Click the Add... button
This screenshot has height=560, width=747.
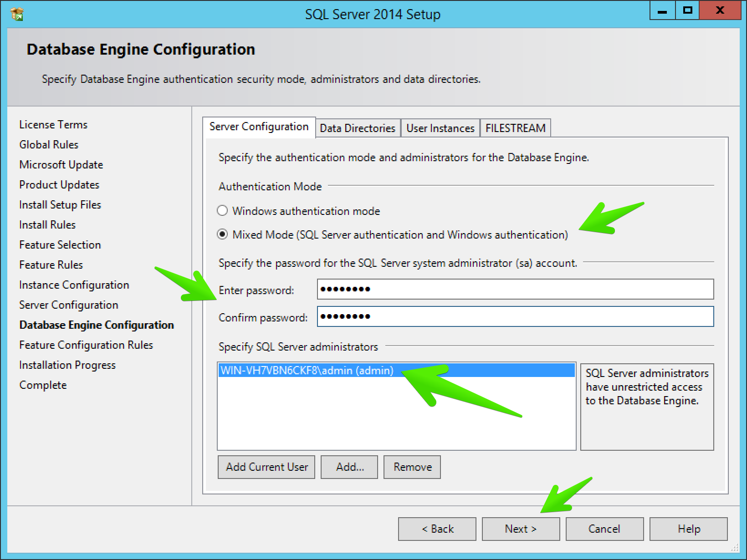[x=349, y=467]
